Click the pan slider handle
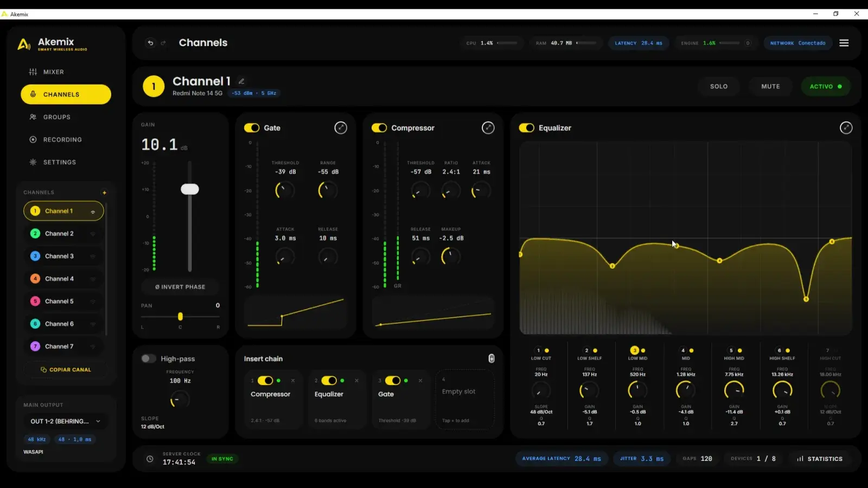 click(180, 316)
